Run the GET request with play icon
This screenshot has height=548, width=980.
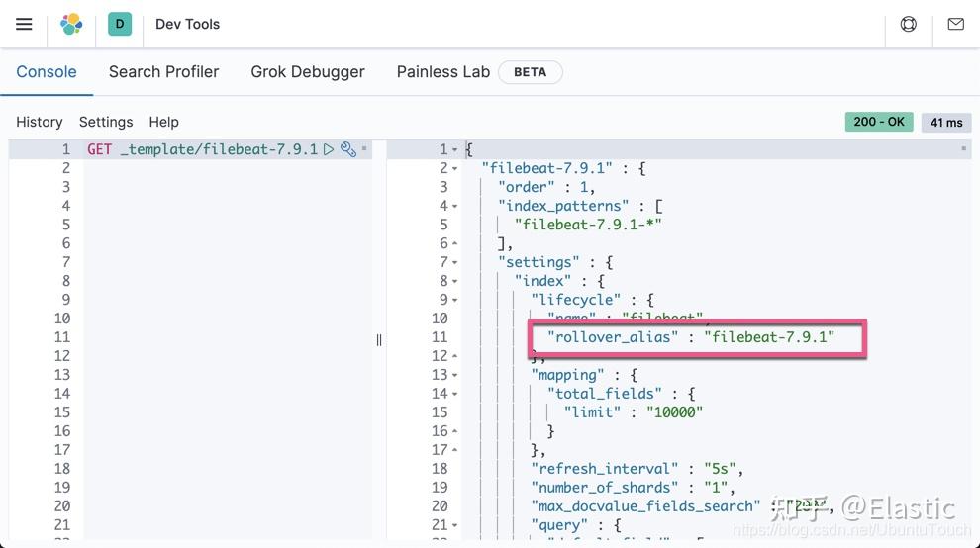[328, 149]
